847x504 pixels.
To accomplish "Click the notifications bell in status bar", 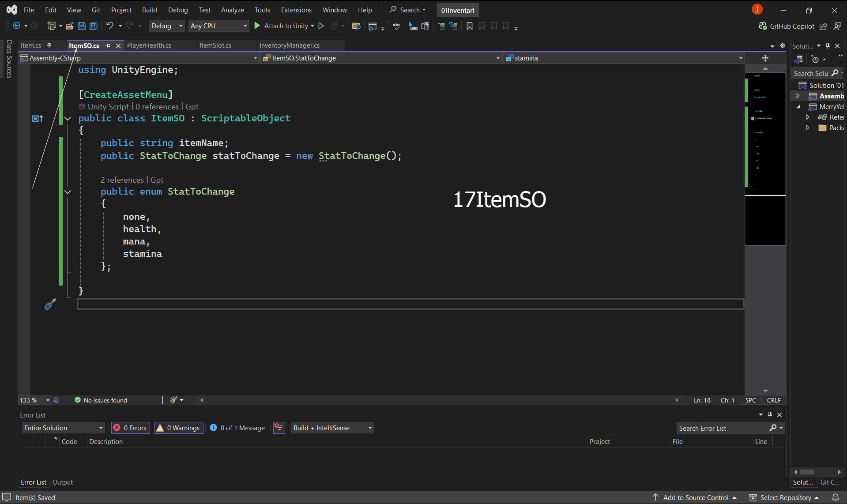I will [x=835, y=497].
